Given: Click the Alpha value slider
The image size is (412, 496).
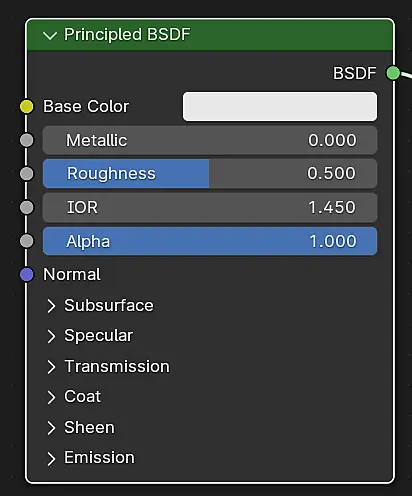Looking at the screenshot, I should click(210, 241).
